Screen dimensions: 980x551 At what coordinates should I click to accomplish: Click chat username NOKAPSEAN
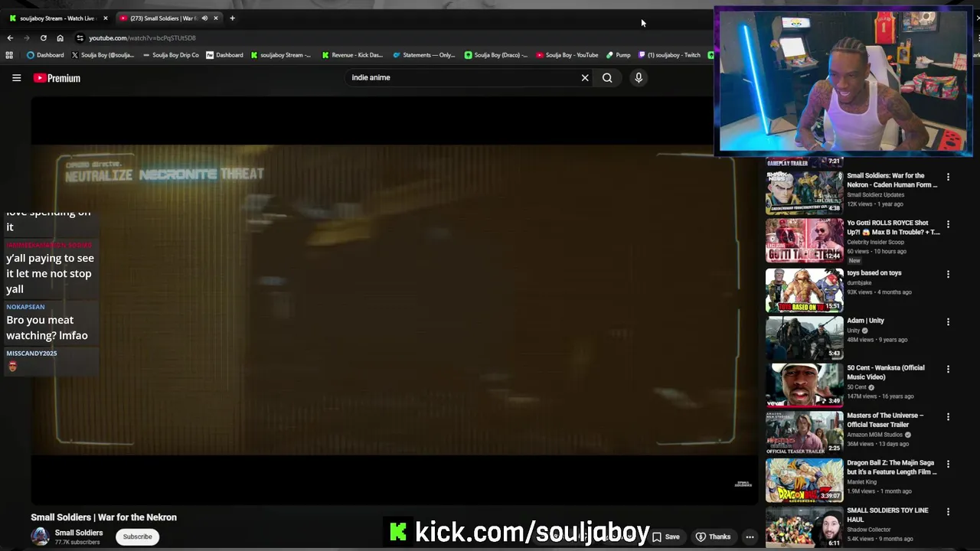coord(25,307)
